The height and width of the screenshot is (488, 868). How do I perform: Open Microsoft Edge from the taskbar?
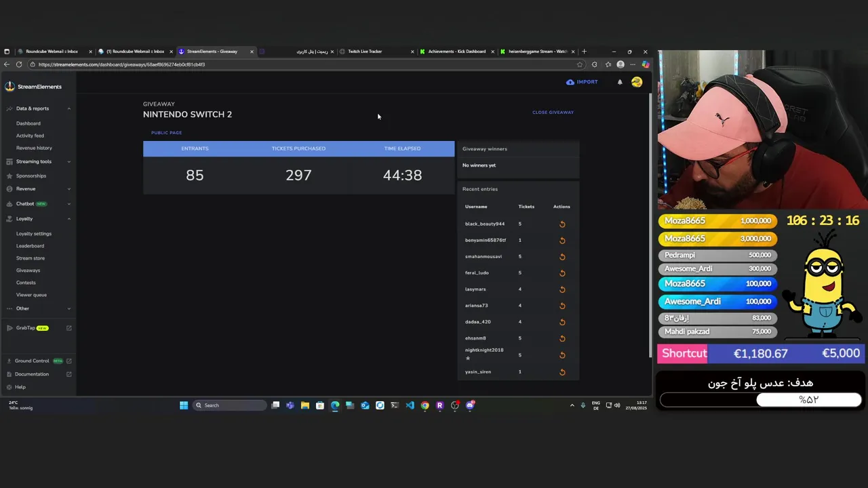click(x=335, y=405)
